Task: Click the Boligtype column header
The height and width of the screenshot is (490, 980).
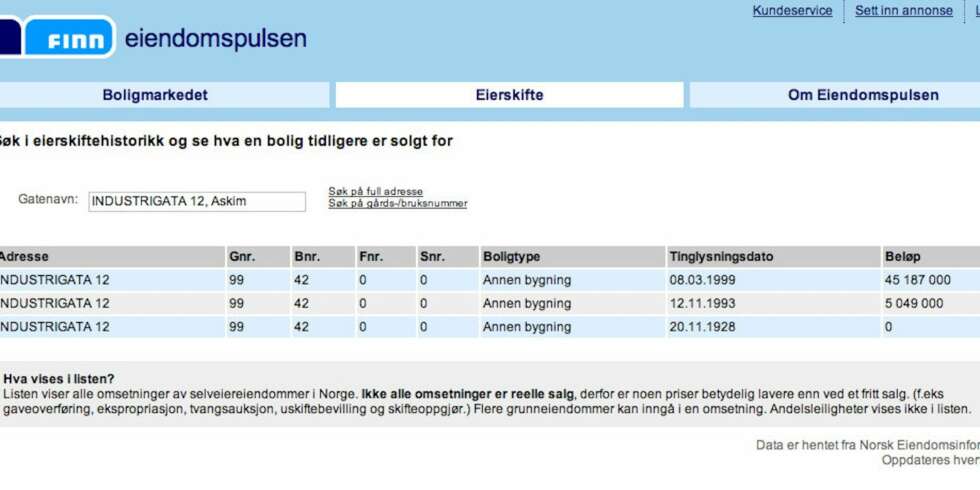Action: tap(511, 257)
